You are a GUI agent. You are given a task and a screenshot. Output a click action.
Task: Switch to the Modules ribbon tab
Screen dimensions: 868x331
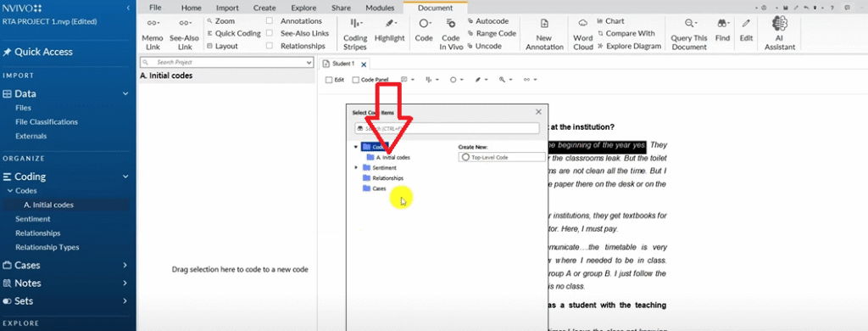pyautogui.click(x=380, y=8)
